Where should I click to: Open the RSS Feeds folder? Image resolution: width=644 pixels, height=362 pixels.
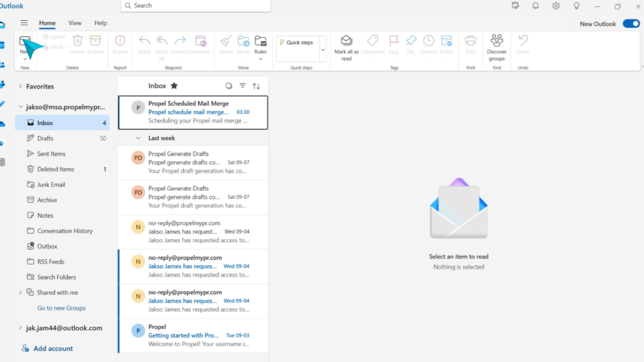pos(62,262)
